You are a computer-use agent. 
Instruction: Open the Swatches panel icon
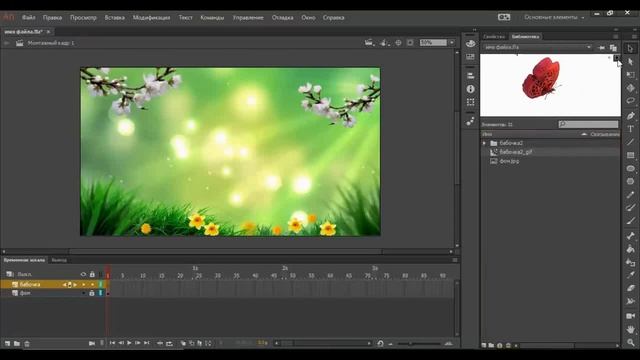coord(471,57)
